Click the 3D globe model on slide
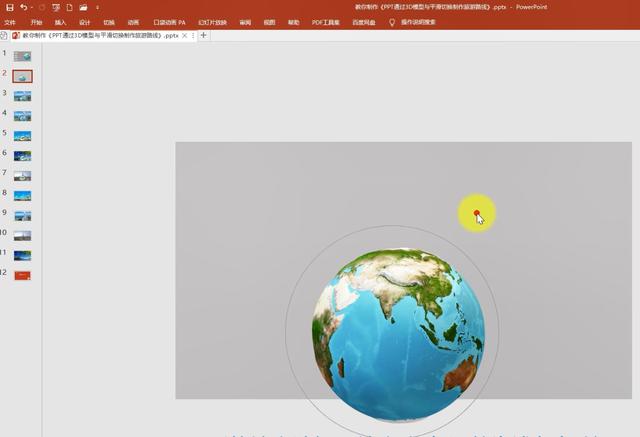The width and height of the screenshot is (640, 437). 399,330
